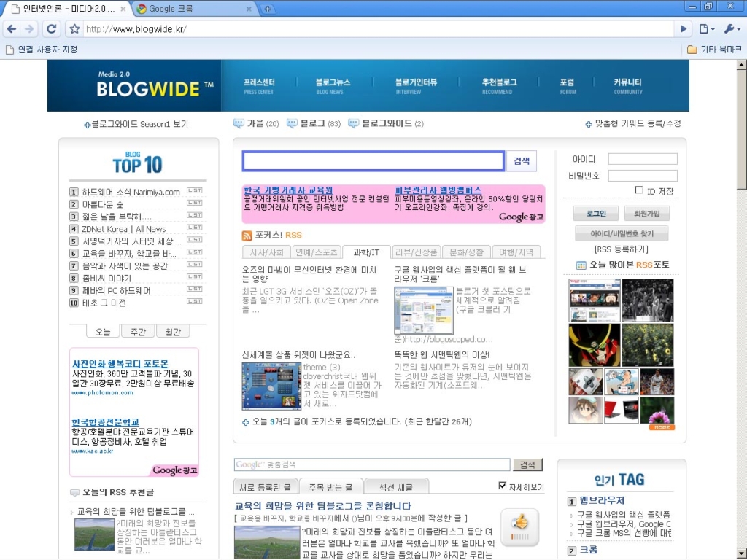747x560 pixels.
Task: Click the speech bubble icon beside 블로그 (83)
Action: point(292,124)
